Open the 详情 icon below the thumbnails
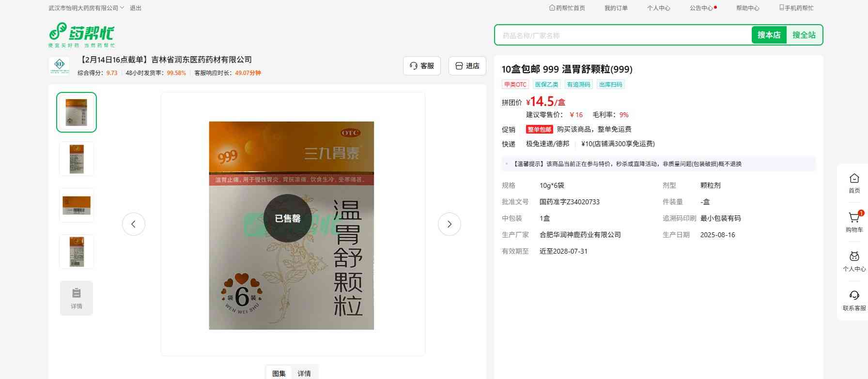 click(x=77, y=298)
